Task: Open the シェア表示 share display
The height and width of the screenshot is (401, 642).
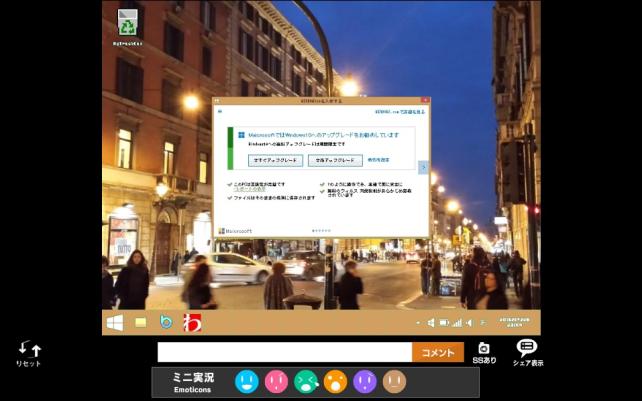Action: (x=527, y=351)
